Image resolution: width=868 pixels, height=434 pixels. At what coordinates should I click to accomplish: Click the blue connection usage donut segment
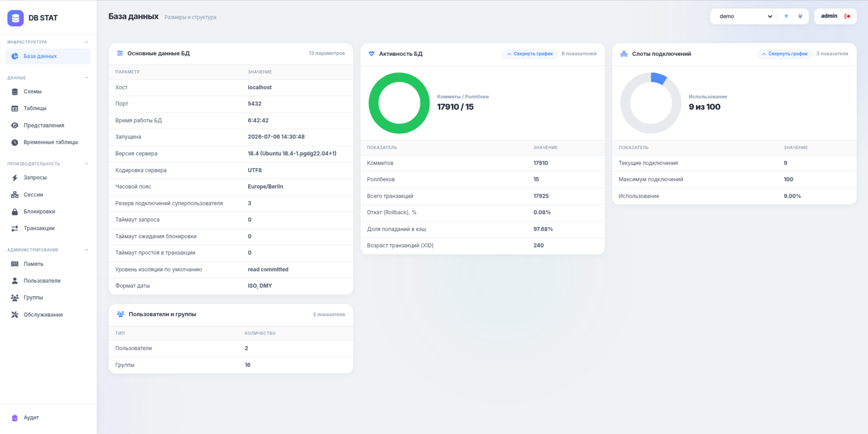(658, 79)
